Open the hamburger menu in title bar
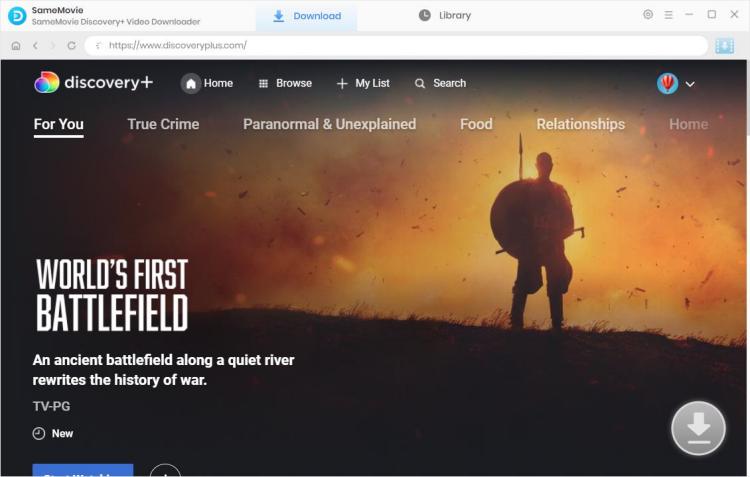750x477 pixels. tap(669, 15)
